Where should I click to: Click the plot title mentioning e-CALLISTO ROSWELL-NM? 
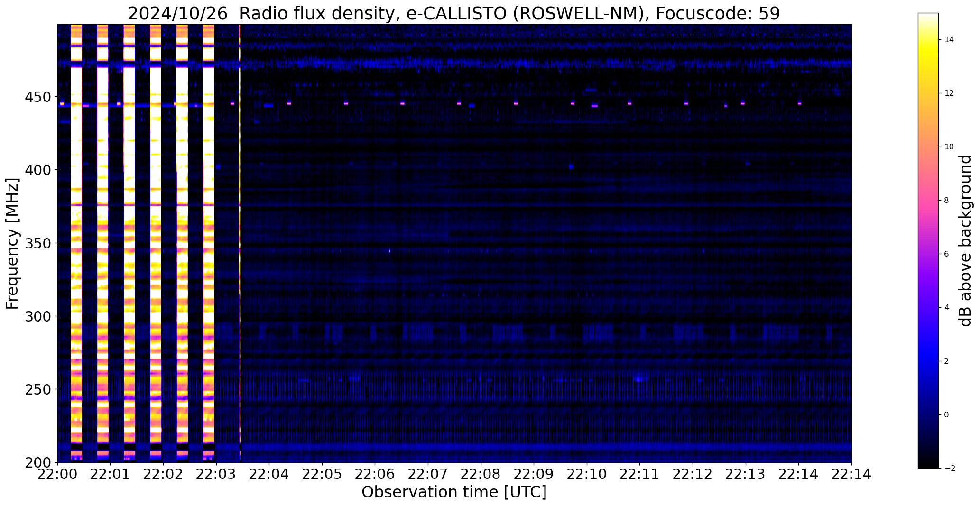[x=454, y=14]
